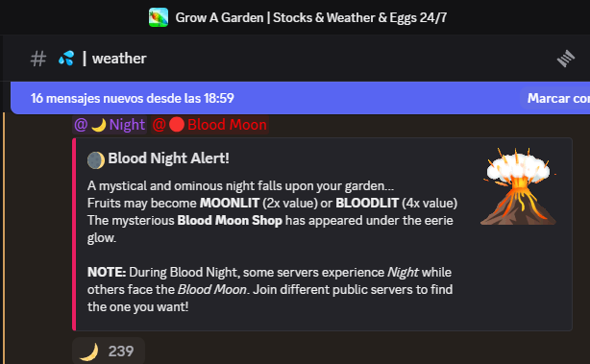Image resolution: width=590 pixels, height=364 pixels.
Task: Click the 239 reaction count
Action: 121,352
